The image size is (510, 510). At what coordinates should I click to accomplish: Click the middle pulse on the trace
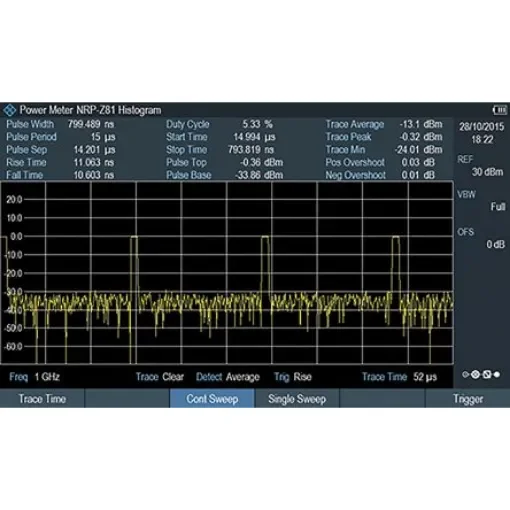(x=265, y=263)
